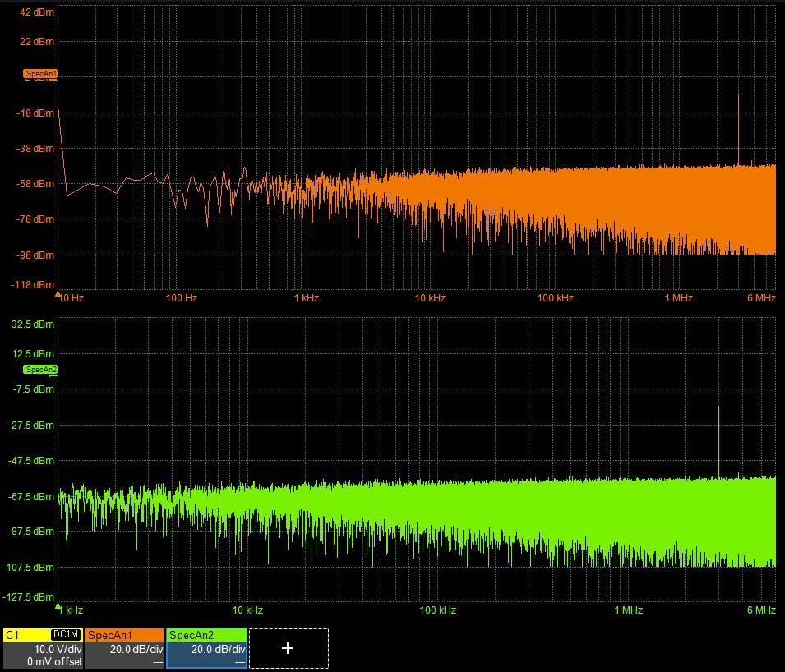Image resolution: width=785 pixels, height=672 pixels.
Task: Click the -118 dBm axis label
Action: point(33,285)
